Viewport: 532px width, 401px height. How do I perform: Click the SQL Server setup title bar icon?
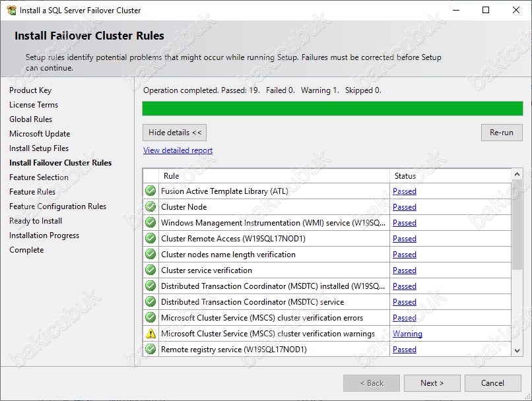coord(11,10)
